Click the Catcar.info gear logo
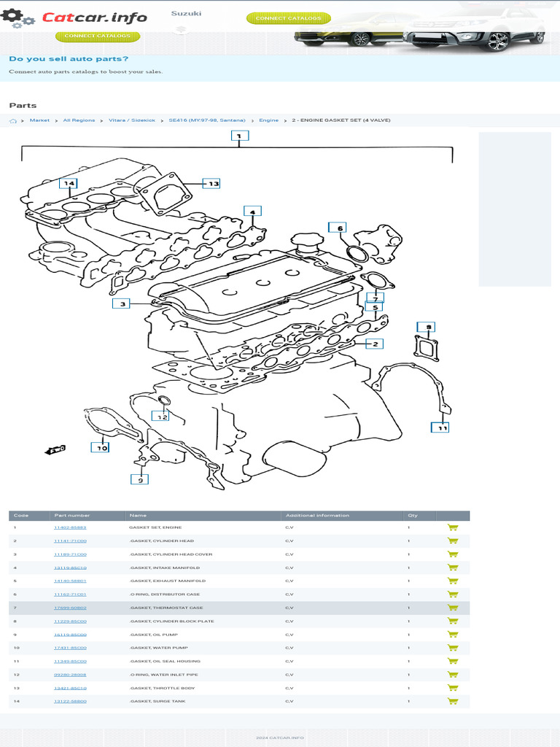Screen dimensions: 560x747 pos(17,18)
